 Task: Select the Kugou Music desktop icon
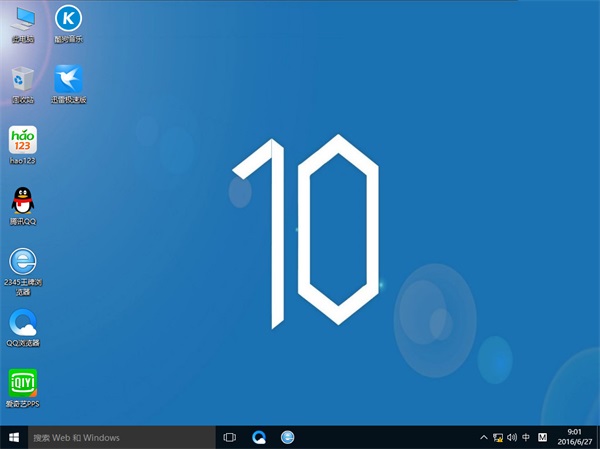point(68,20)
